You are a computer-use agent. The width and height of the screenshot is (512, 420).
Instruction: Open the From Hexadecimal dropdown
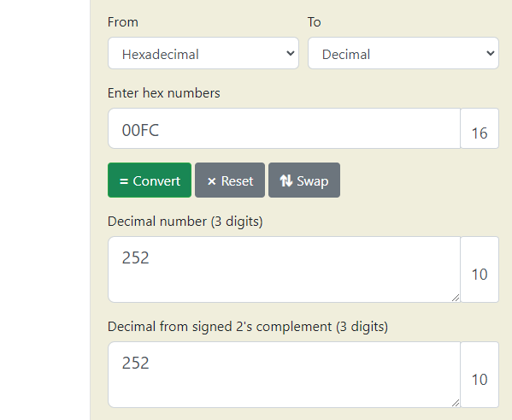pyautogui.click(x=203, y=53)
